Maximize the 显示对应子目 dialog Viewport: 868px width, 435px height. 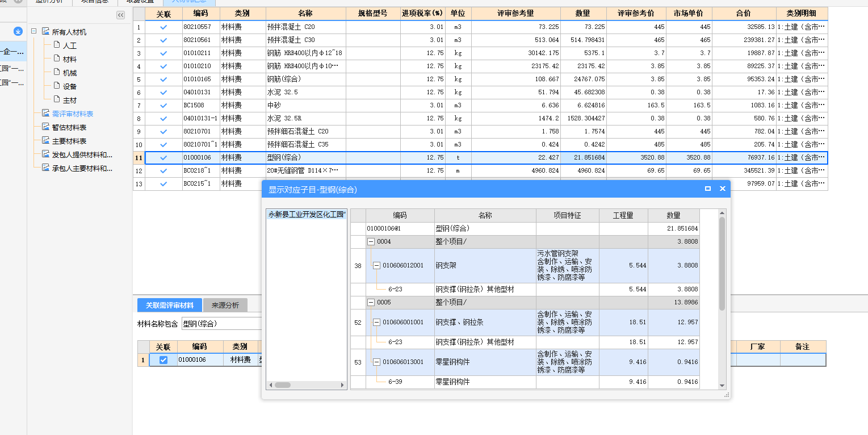[708, 189]
